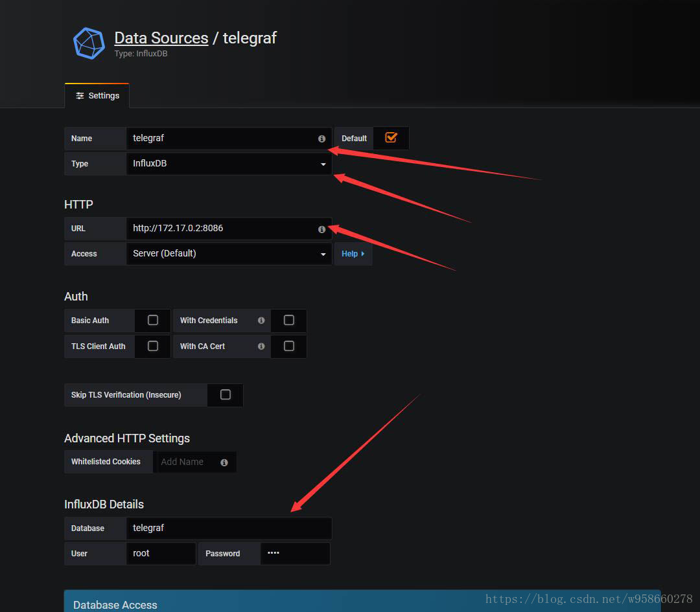Click the telegraf page title text

coord(250,38)
